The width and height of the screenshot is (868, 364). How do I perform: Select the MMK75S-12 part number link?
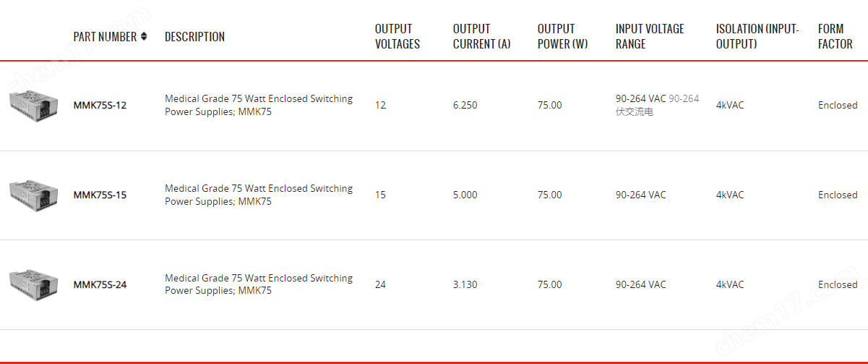(x=100, y=105)
